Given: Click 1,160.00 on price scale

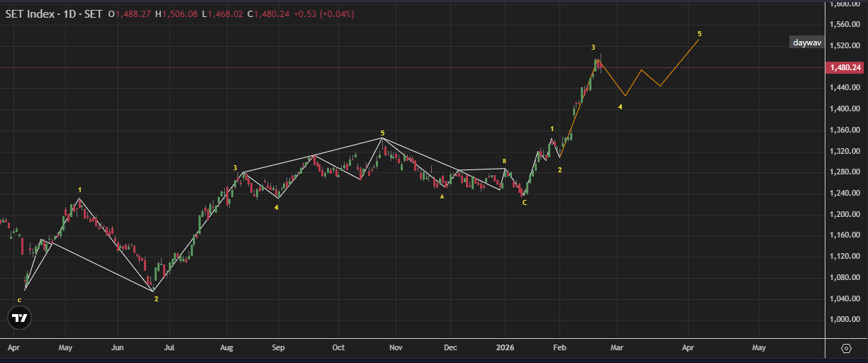Looking at the screenshot, I should [845, 235].
